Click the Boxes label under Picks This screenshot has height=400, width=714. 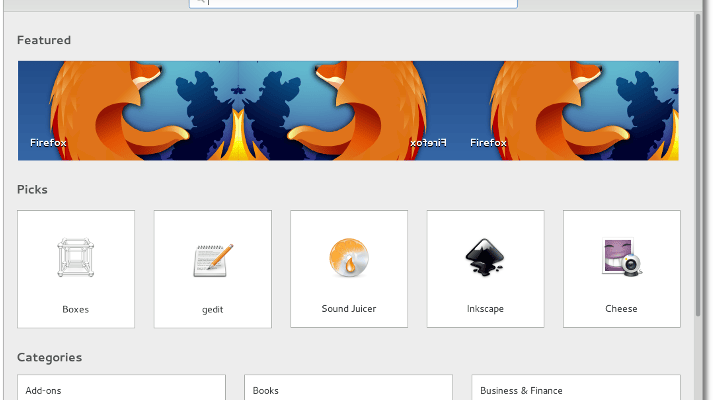click(76, 310)
